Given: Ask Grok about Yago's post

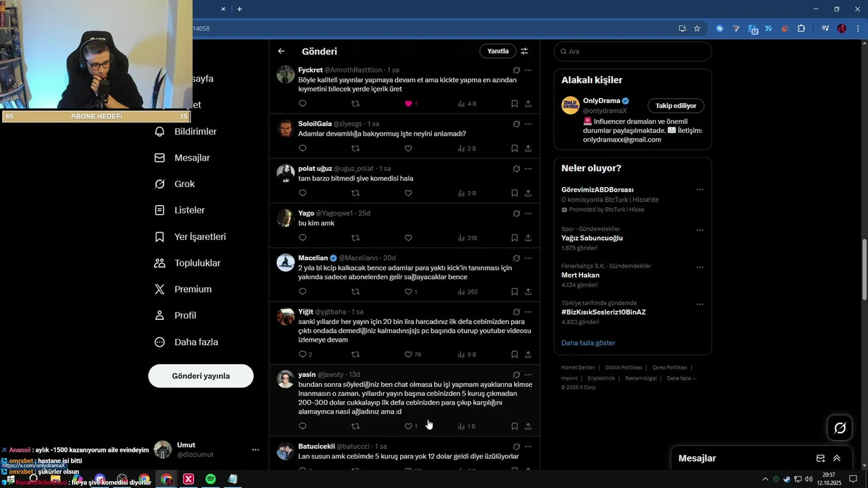Looking at the screenshot, I should point(516,213).
